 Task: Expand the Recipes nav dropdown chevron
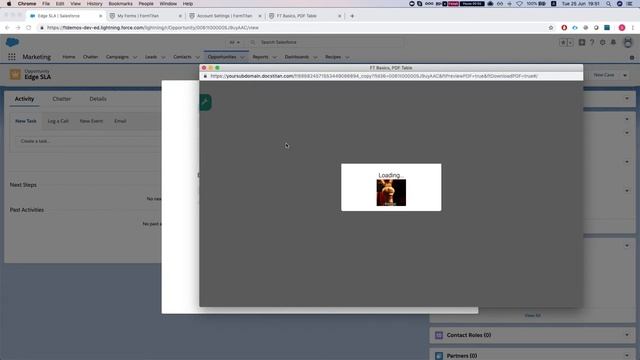point(347,57)
